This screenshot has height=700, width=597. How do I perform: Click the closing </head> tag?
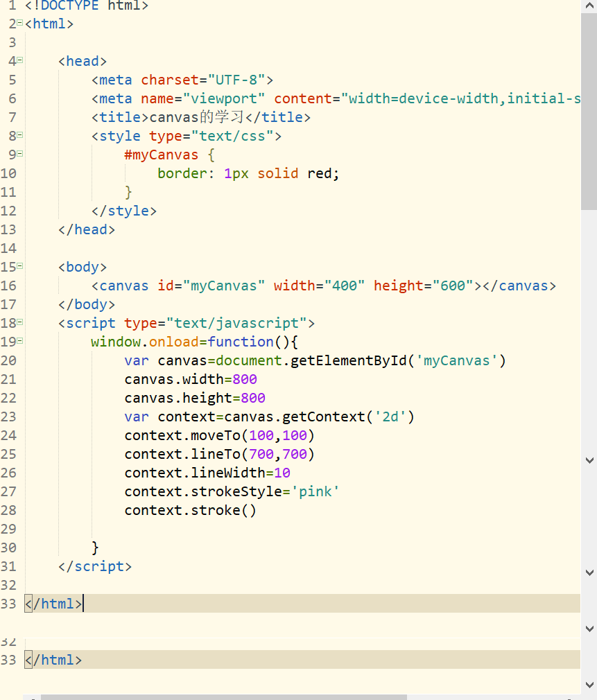tap(87, 229)
